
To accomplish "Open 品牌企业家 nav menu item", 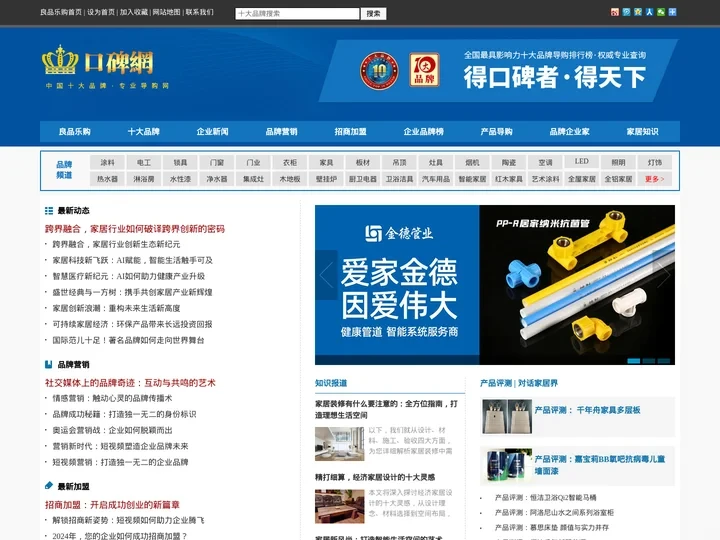I will [569, 132].
